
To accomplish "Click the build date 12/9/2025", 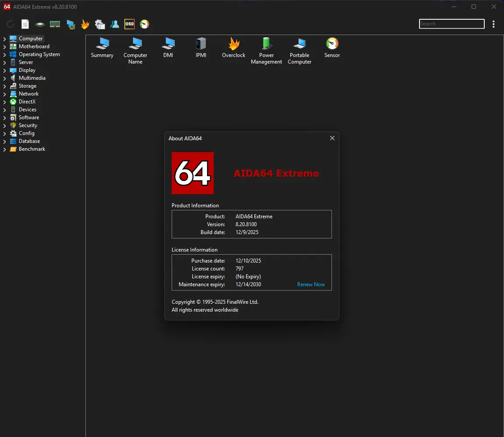I will pos(247,232).
